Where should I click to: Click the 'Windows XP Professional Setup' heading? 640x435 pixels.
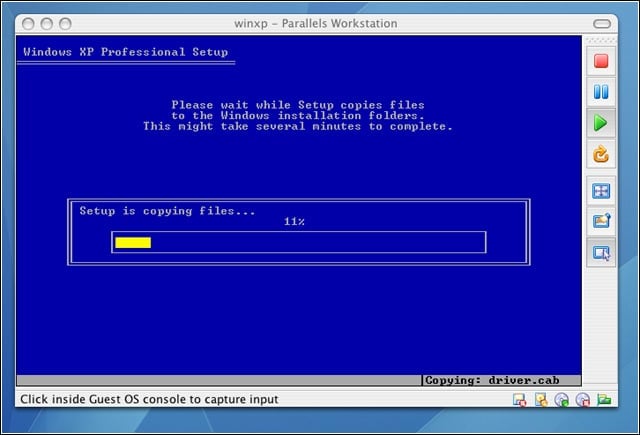(126, 52)
